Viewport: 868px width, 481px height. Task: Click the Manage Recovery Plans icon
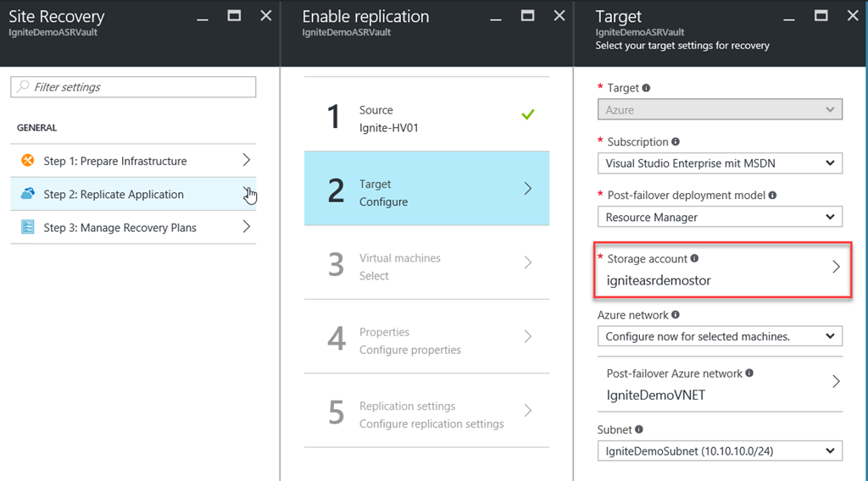pos(28,227)
